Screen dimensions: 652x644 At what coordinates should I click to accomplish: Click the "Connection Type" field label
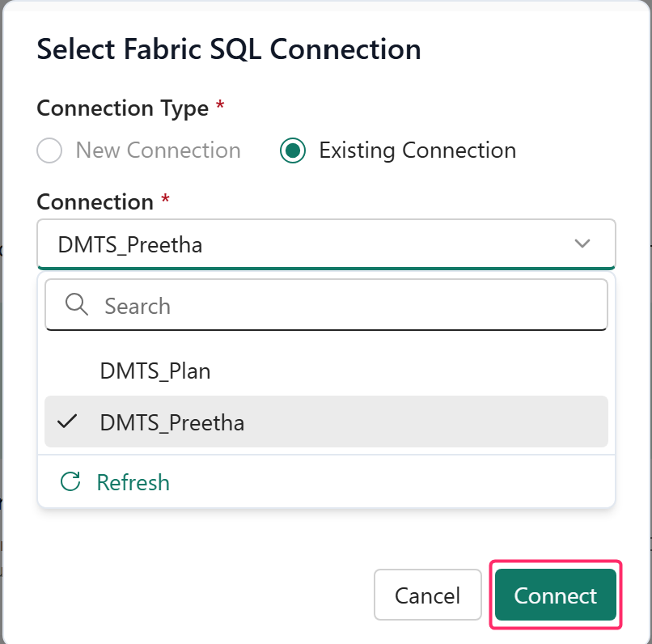point(123,108)
